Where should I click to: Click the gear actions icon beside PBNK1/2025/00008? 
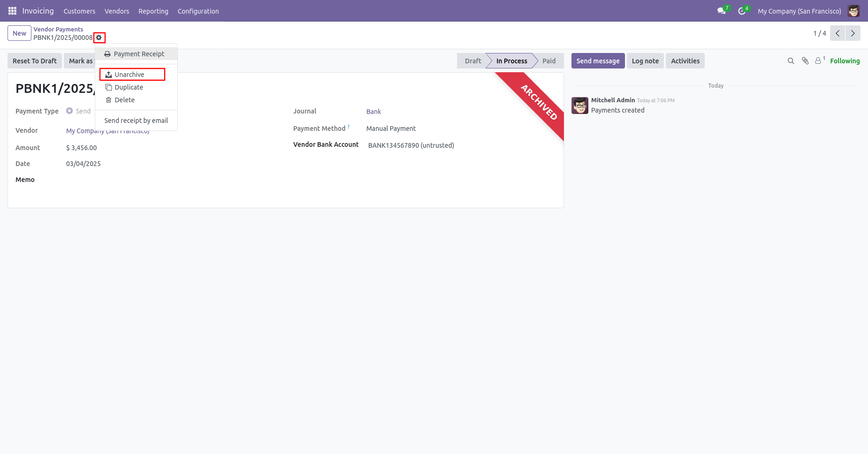[99, 38]
